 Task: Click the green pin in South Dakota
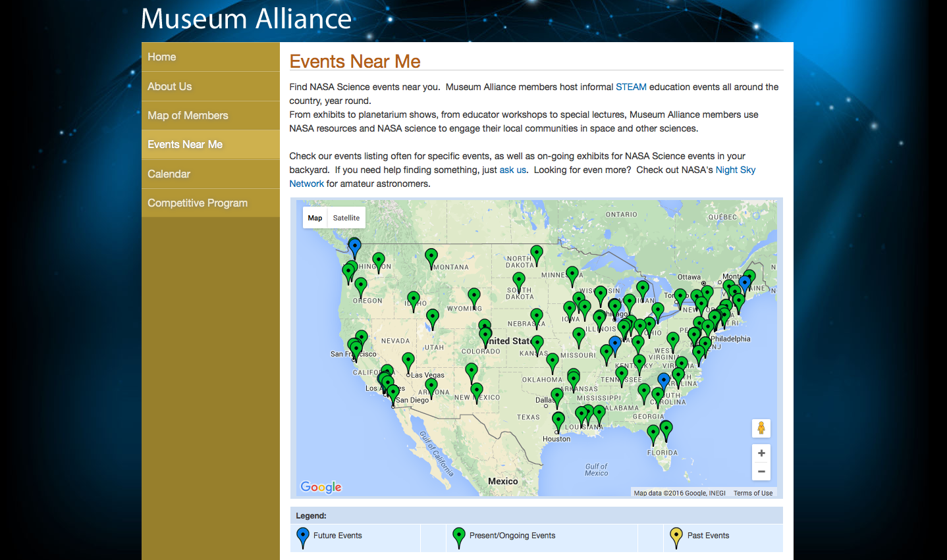[519, 283]
